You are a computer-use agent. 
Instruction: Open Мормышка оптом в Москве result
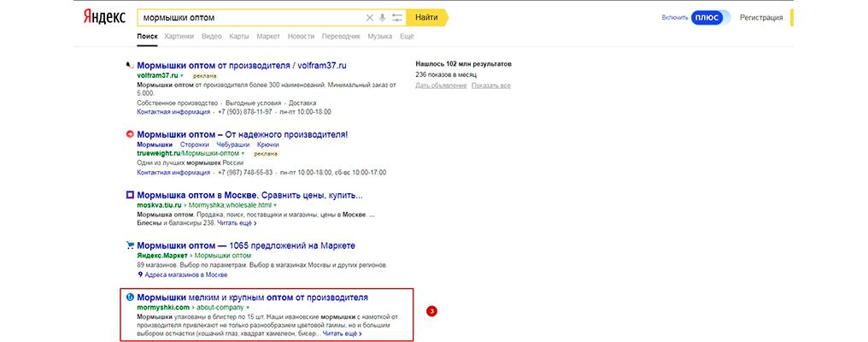point(249,195)
